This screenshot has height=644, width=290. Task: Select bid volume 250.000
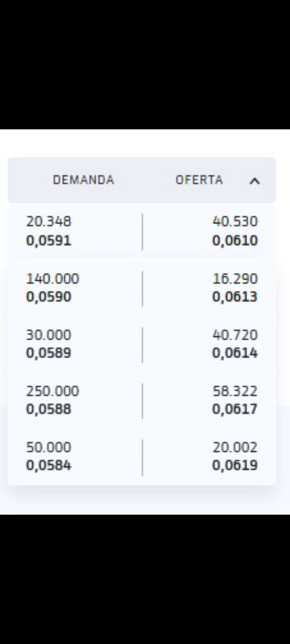(x=53, y=391)
